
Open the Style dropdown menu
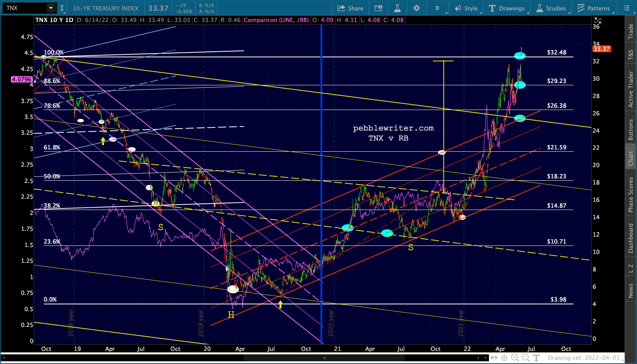(467, 8)
